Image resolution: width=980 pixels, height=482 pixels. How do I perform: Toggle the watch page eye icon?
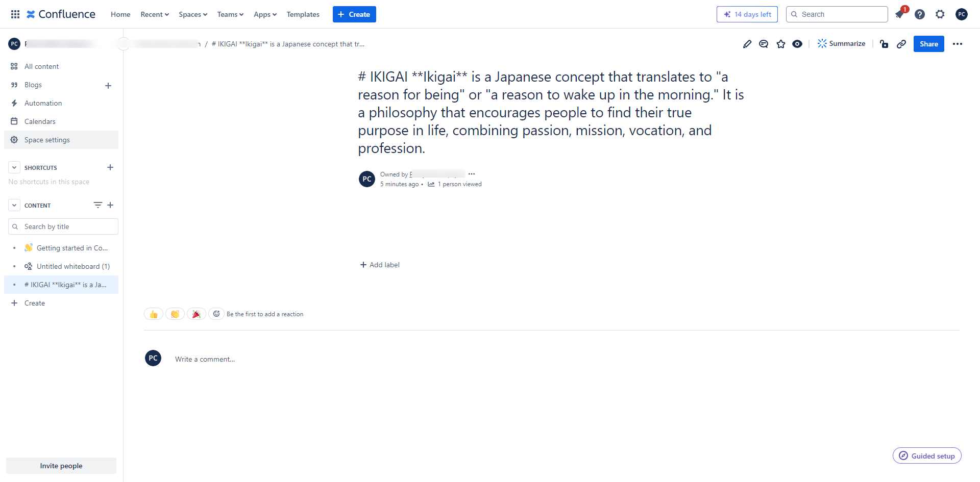[797, 44]
